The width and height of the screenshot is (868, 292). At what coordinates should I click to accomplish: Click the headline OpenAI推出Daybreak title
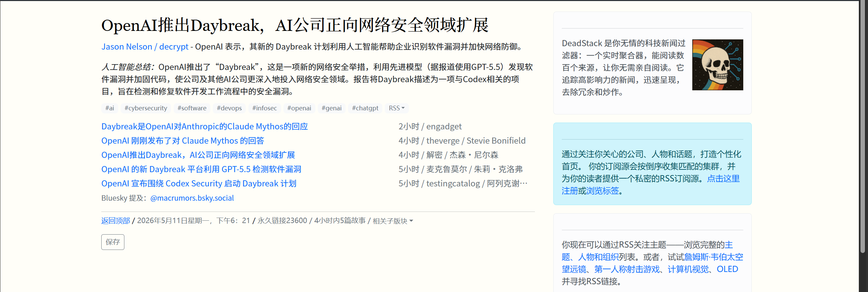click(x=295, y=25)
